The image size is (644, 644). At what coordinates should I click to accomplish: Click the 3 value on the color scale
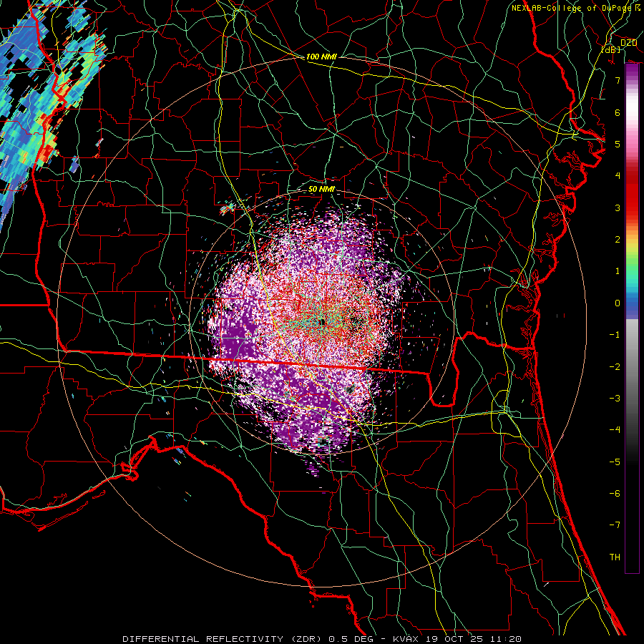point(618,208)
